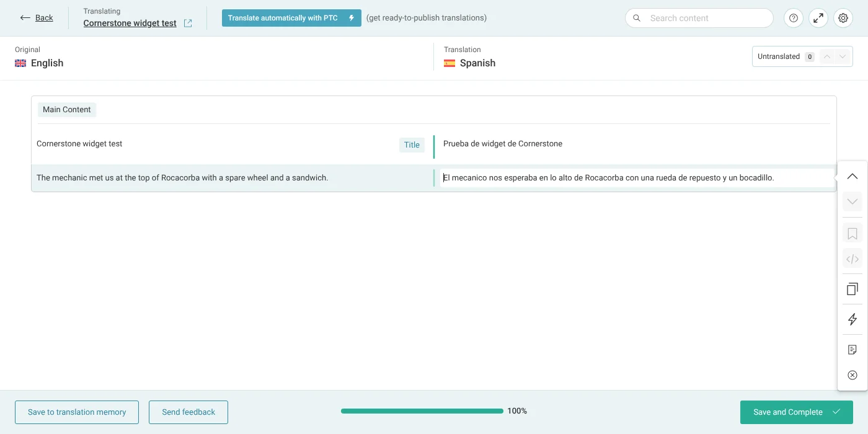Viewport: 868px width, 434px height.
Task: Click the bookmark icon in side toolbar
Action: [x=852, y=234]
